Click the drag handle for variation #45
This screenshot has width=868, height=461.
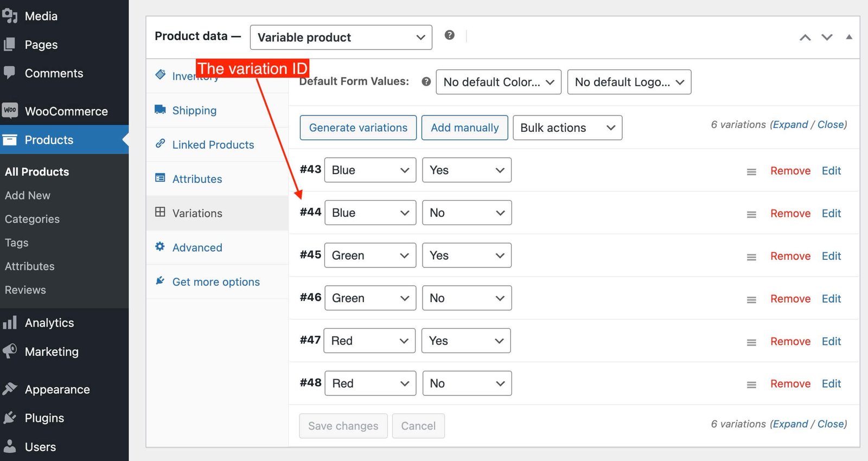[751, 257]
